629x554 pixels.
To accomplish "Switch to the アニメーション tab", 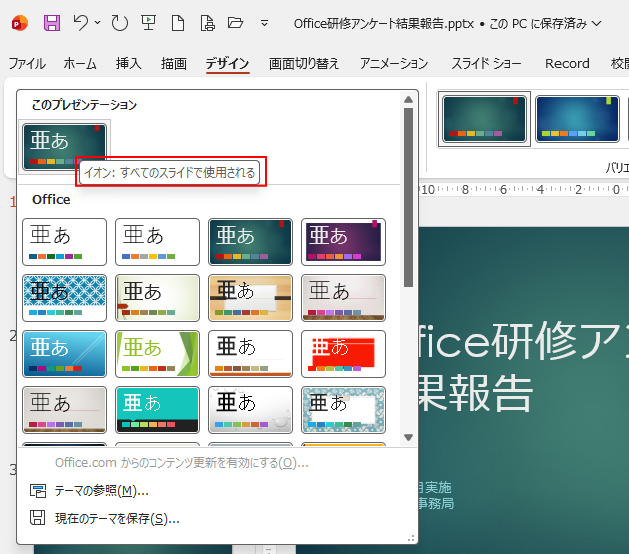I will pos(394,63).
